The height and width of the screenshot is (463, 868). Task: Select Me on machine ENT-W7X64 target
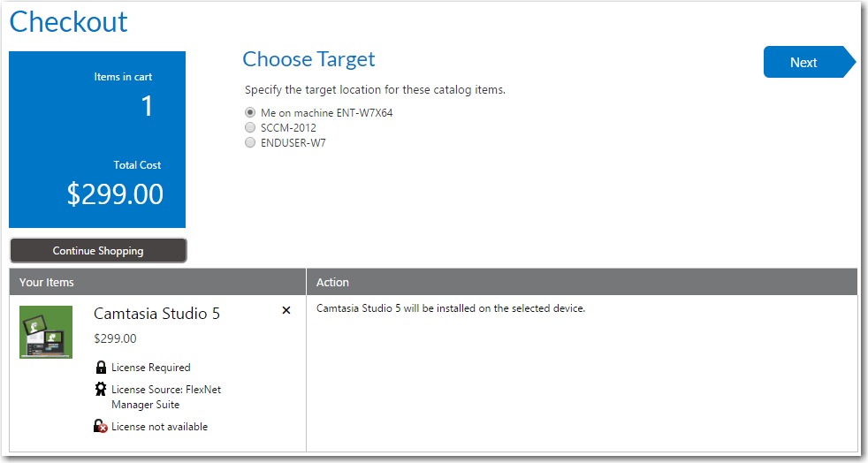coord(250,113)
